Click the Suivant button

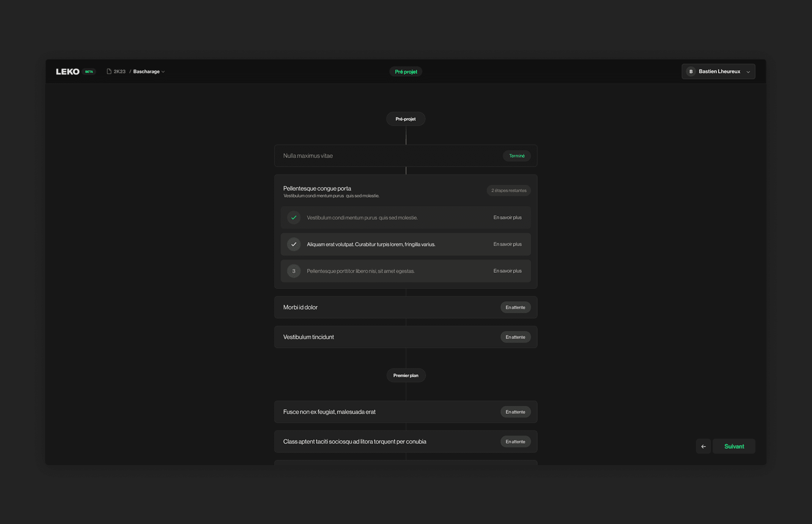pos(733,446)
